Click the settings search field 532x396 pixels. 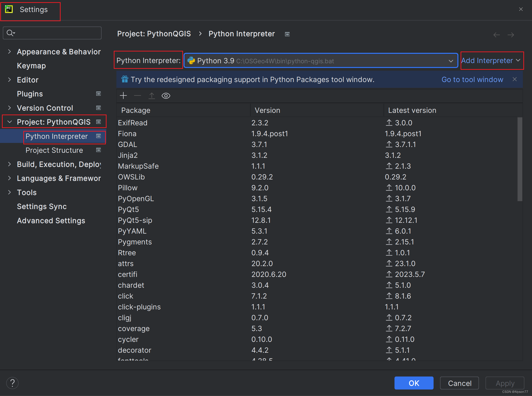click(55, 33)
